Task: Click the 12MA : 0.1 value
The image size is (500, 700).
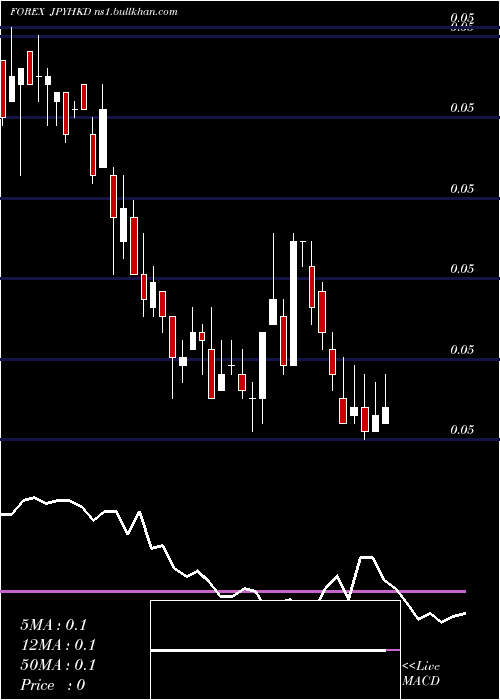Action: [58, 645]
